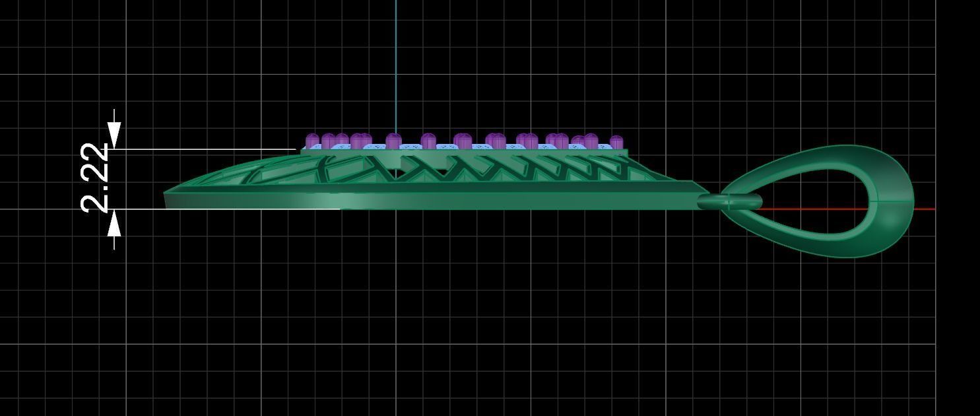Select the small jump ring connector

click(x=730, y=201)
